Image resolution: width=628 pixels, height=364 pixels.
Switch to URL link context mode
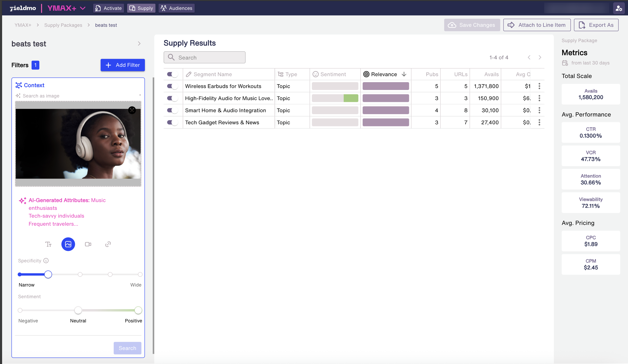click(108, 244)
